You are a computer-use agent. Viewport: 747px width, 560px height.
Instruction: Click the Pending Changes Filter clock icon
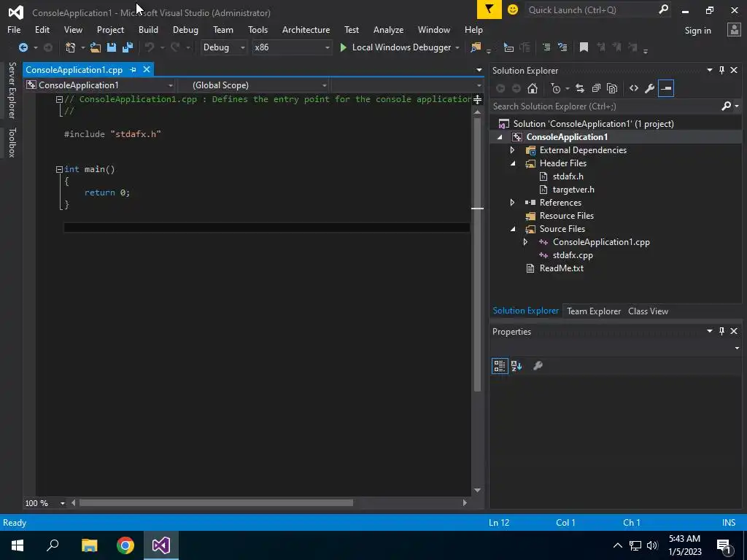tap(555, 88)
